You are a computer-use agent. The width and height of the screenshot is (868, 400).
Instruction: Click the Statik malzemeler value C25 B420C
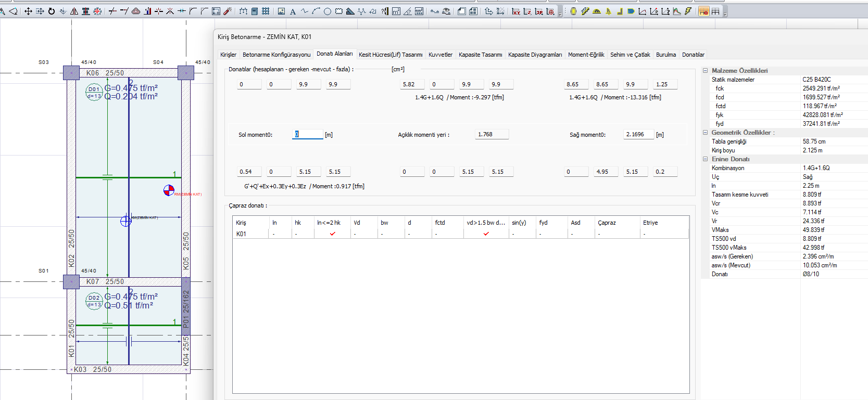tap(816, 80)
